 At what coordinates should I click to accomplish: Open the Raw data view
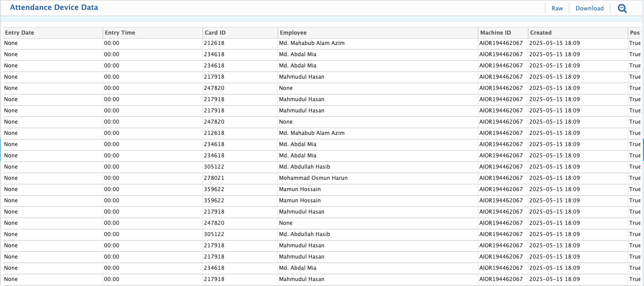point(557,8)
